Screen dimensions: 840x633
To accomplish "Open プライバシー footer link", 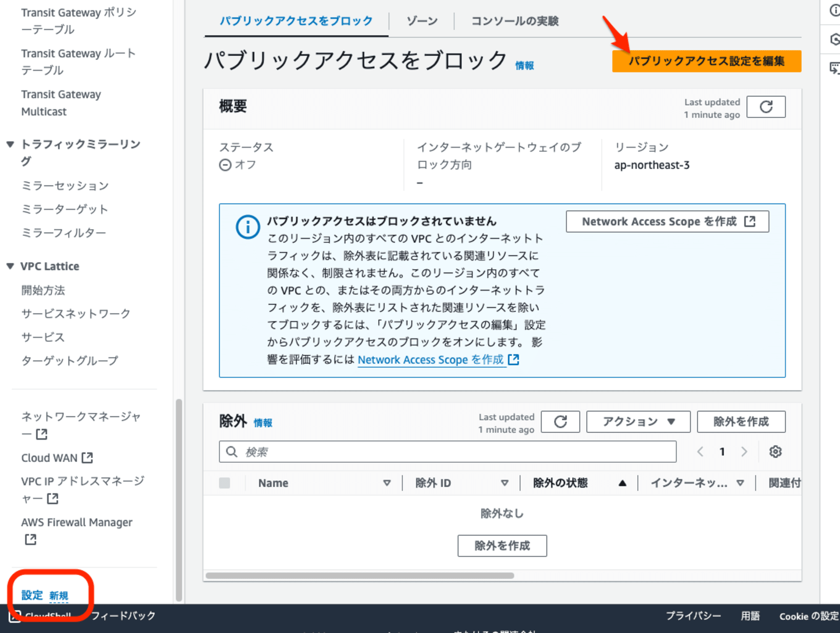I will coord(693,616).
